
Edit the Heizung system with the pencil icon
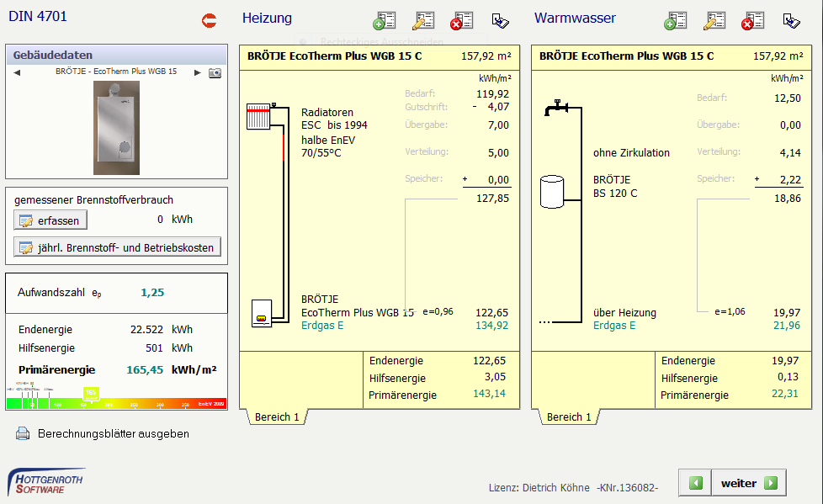pyautogui.click(x=423, y=21)
